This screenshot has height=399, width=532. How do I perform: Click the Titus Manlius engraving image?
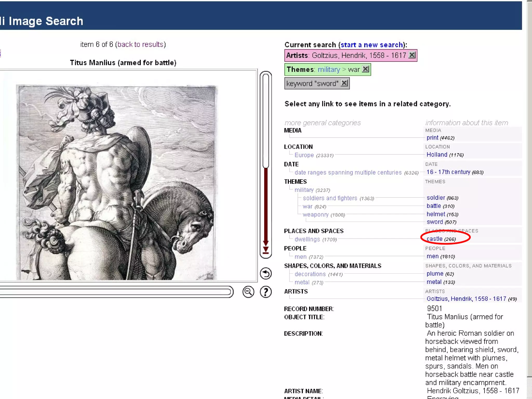[116, 182]
